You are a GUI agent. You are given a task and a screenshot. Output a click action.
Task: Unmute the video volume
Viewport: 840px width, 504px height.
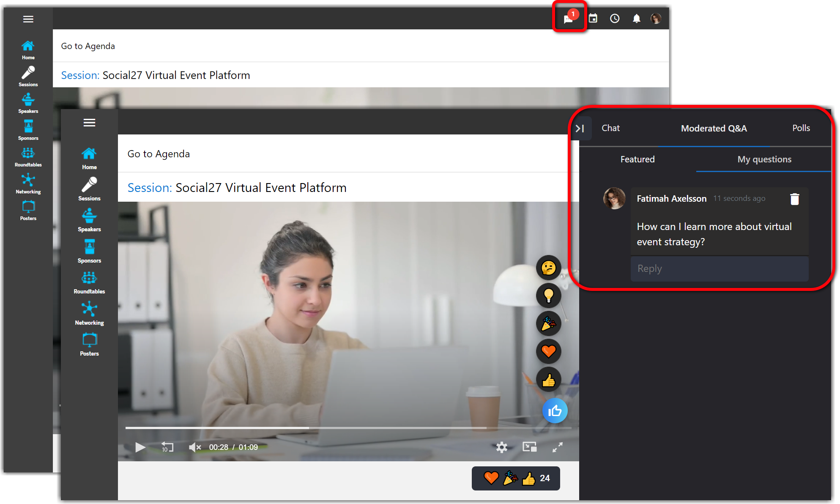(194, 447)
